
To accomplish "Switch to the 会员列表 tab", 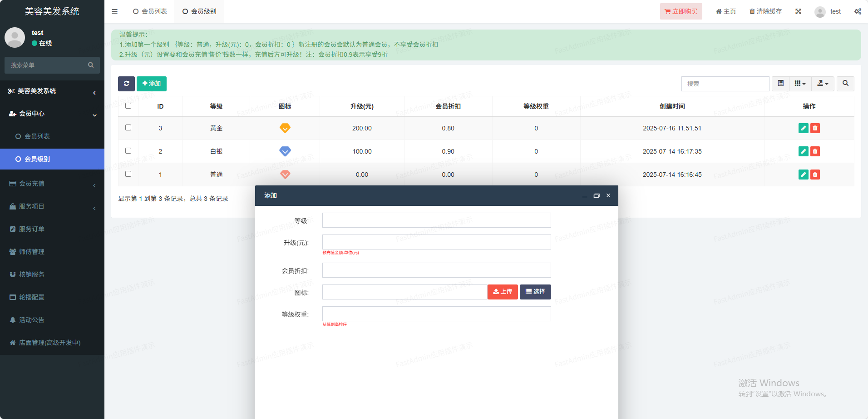I will 150,11.
